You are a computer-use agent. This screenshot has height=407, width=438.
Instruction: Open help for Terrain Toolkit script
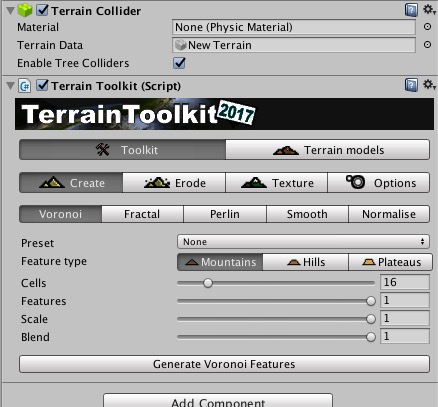(411, 85)
